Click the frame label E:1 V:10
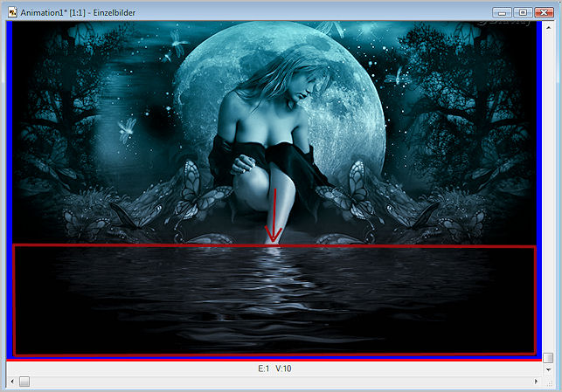 click(274, 368)
